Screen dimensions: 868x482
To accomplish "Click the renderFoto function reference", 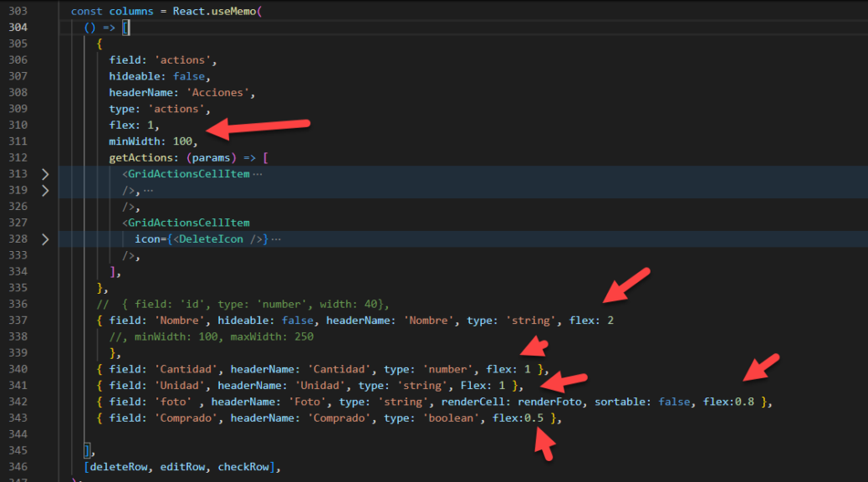I will coord(552,402).
